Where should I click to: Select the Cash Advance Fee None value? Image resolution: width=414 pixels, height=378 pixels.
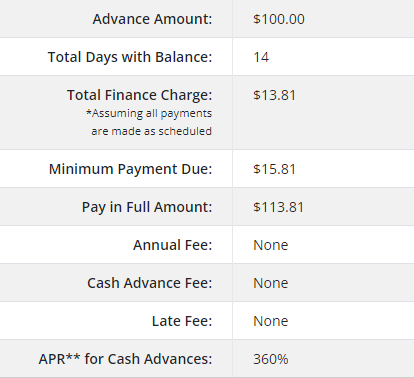271,283
